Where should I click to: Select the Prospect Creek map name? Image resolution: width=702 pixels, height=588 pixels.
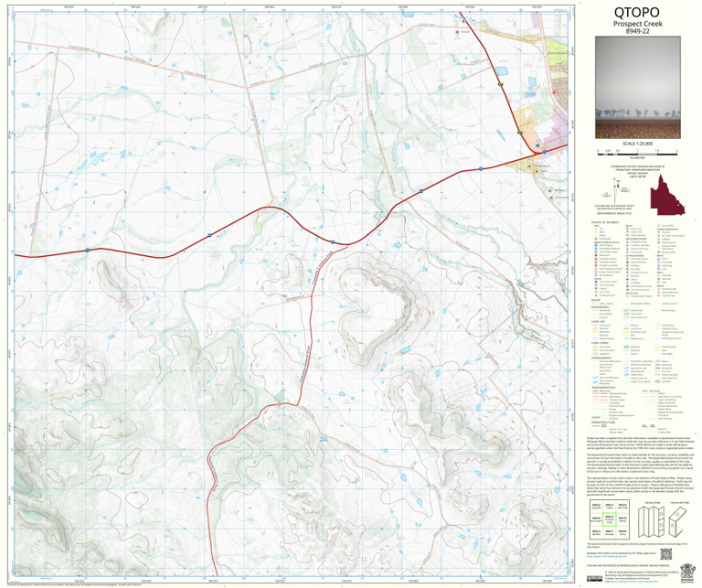click(637, 24)
